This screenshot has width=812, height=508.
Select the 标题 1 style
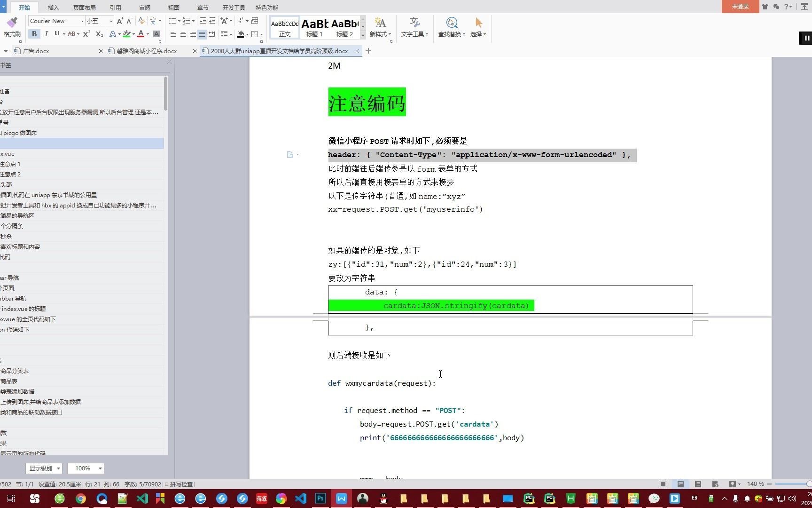(314, 27)
